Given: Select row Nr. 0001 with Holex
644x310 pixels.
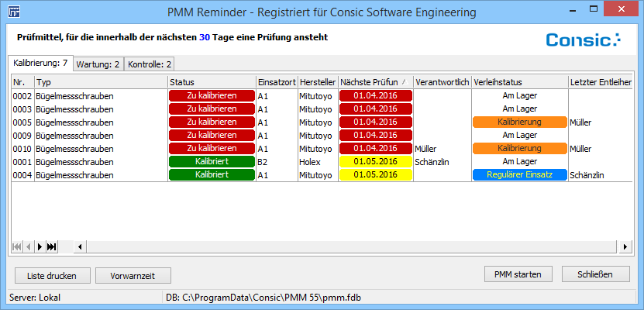Looking at the screenshot, I should pyautogui.click(x=77, y=161).
